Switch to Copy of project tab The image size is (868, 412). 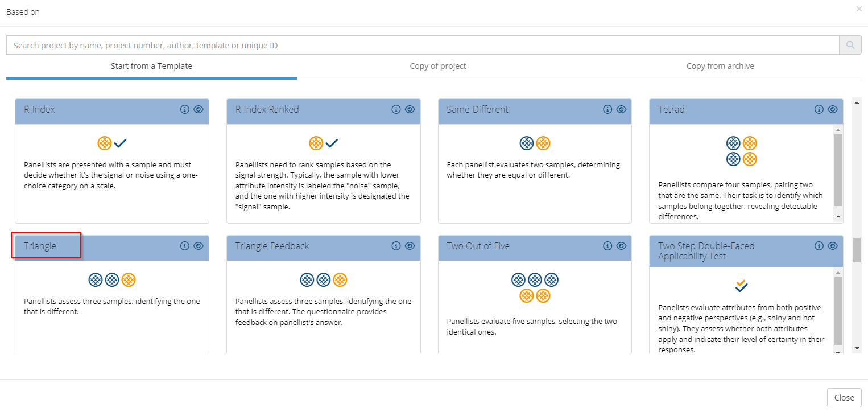click(x=437, y=66)
